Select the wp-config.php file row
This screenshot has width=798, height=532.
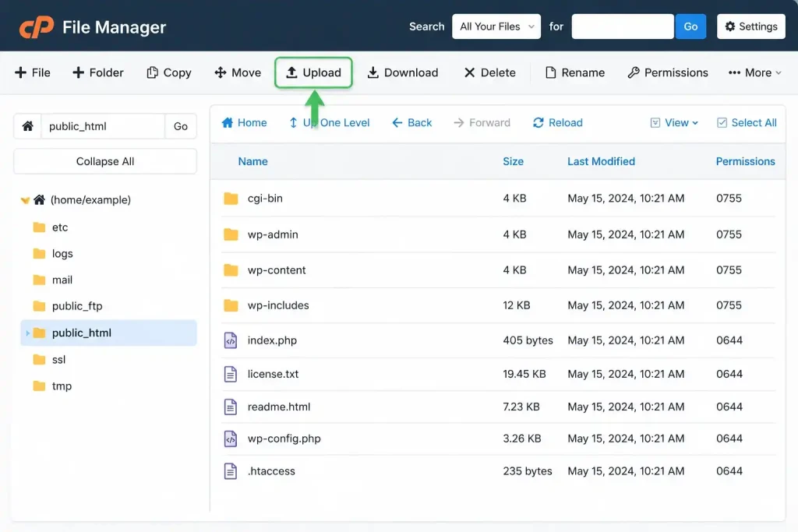[x=498, y=439]
